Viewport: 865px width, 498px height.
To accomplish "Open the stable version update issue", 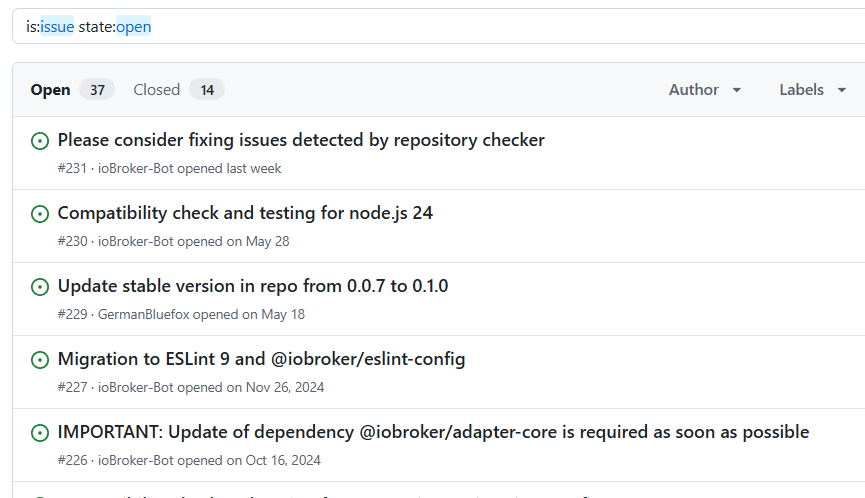I will (253, 286).
